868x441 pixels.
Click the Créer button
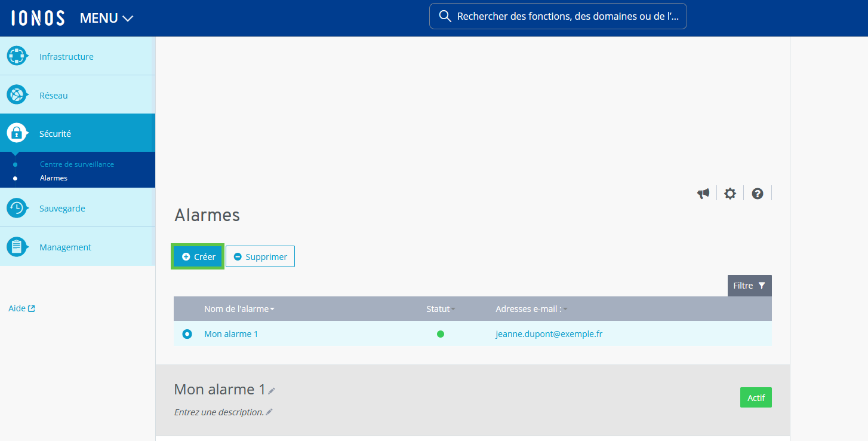tap(198, 256)
